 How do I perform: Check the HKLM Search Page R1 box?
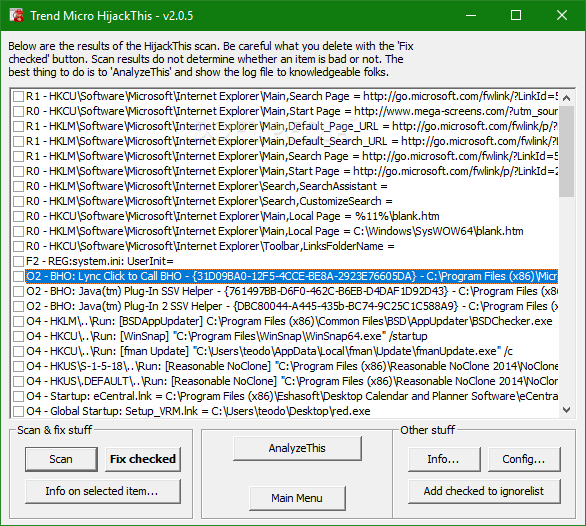(x=18, y=156)
